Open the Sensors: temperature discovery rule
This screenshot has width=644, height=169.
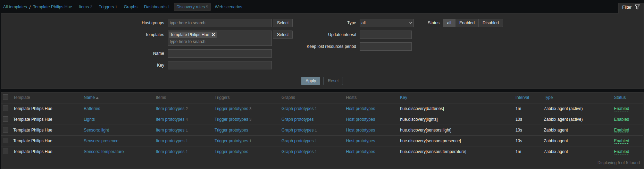tap(103, 152)
